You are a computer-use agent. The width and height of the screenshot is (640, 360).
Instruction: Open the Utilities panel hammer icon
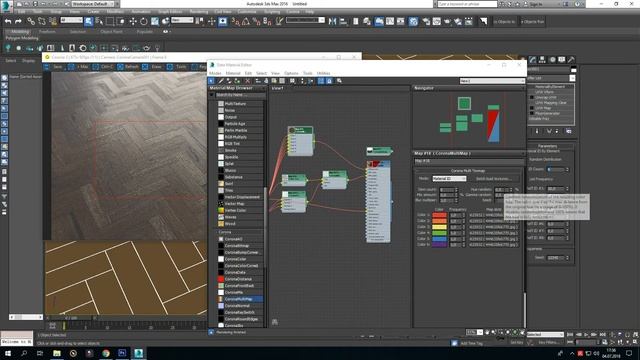point(571,60)
